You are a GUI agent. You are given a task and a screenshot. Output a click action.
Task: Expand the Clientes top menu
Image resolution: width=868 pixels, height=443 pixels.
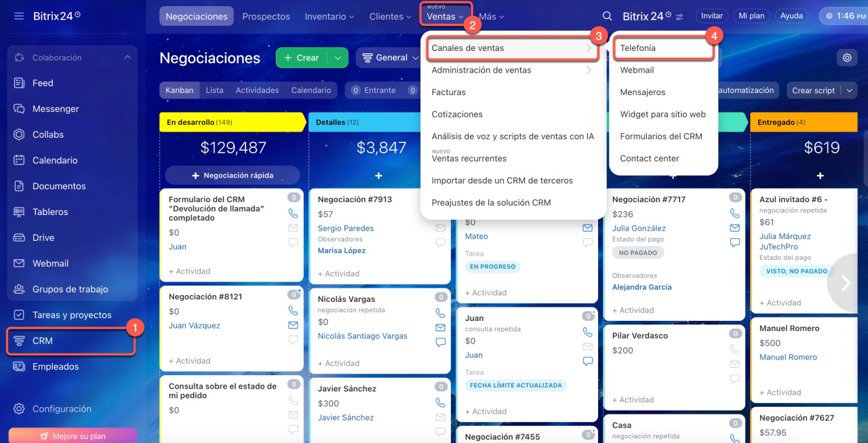click(x=391, y=16)
